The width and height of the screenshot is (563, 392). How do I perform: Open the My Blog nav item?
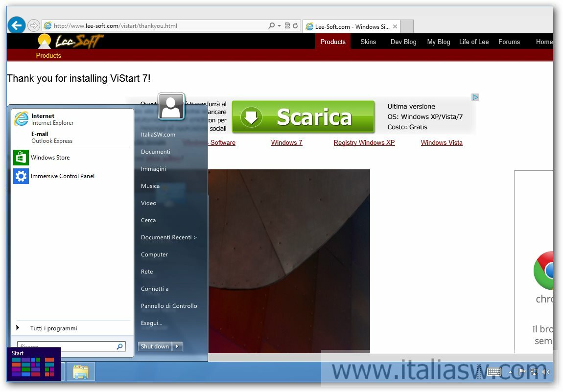pyautogui.click(x=439, y=42)
